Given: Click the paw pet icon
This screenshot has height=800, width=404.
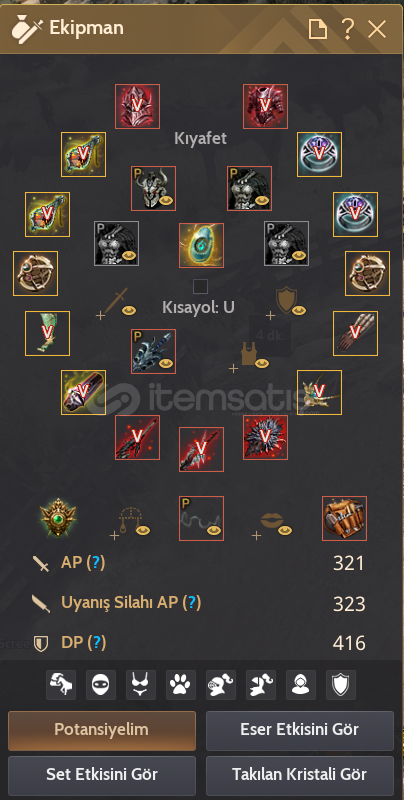Looking at the screenshot, I should click(181, 685).
